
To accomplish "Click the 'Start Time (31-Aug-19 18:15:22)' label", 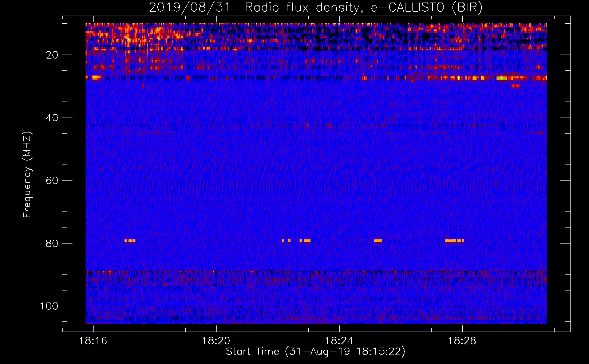I will coord(316,352).
